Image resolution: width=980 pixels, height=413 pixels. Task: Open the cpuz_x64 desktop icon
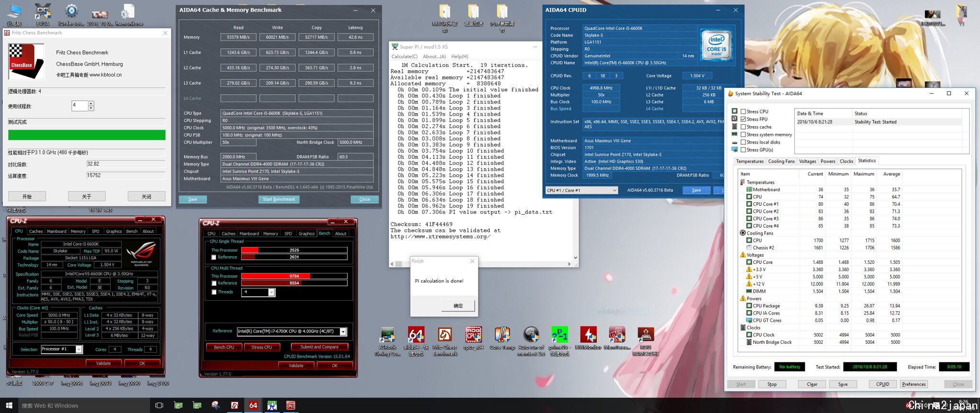tap(473, 338)
